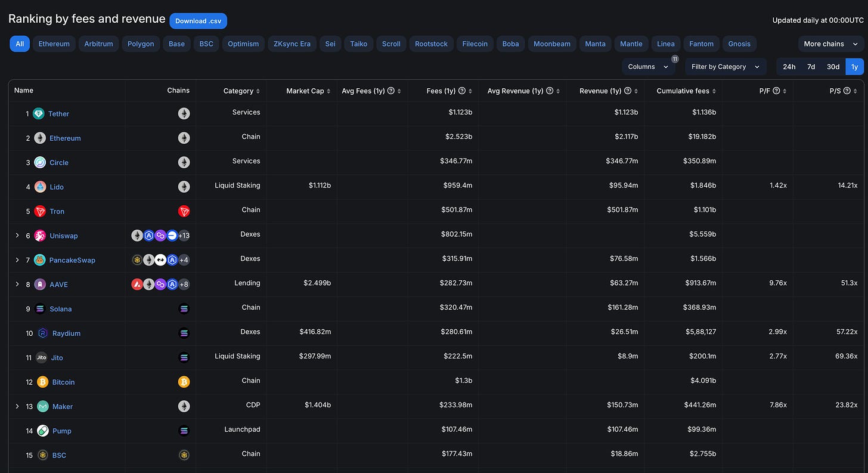Sort table by Market Cap column
Viewport: 868px width, 473px height.
(305, 91)
